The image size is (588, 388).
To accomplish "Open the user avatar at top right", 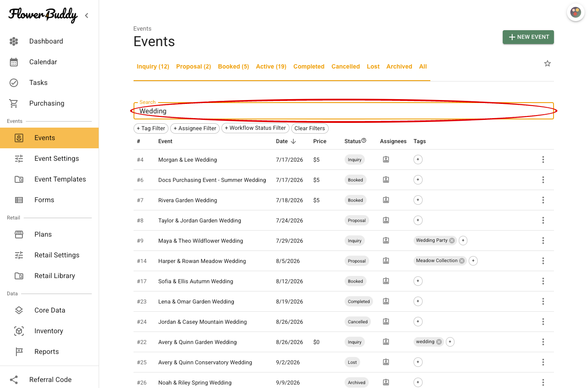I will (x=576, y=13).
